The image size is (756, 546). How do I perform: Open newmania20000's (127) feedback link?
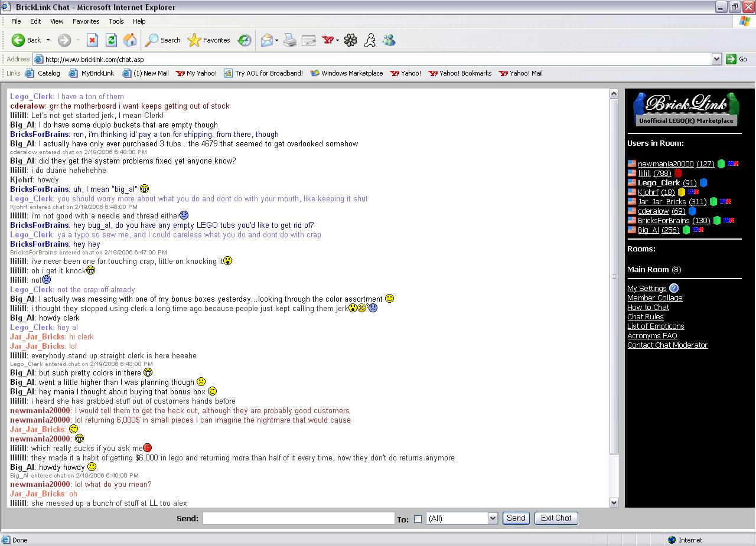(705, 164)
